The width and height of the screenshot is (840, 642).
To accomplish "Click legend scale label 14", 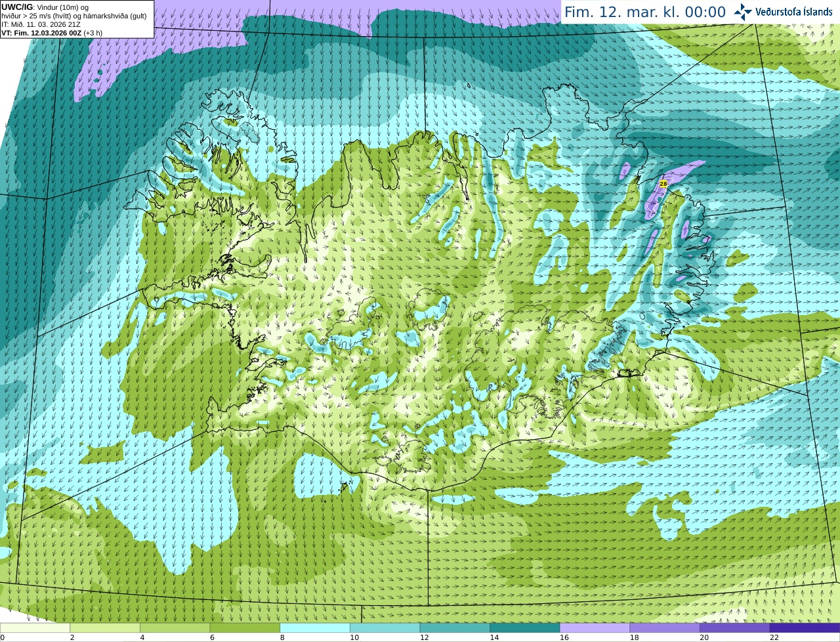I will click(494, 637).
